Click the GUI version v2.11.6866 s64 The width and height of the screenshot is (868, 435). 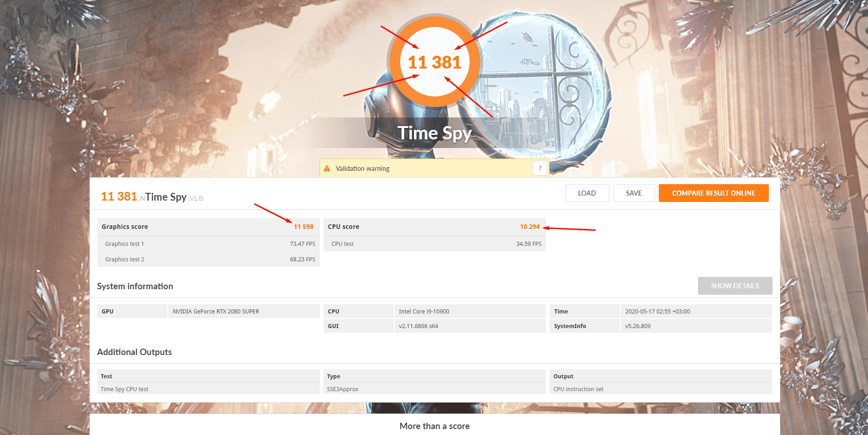pyautogui.click(x=418, y=326)
